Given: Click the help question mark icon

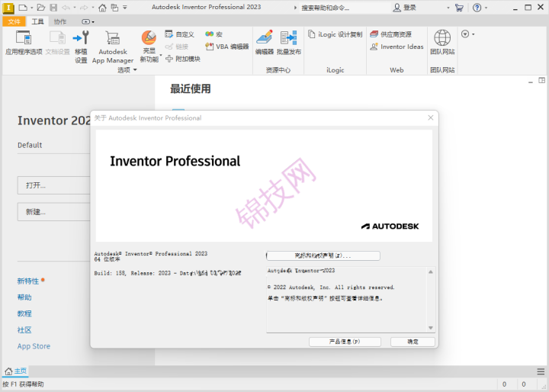Looking at the screenshot, I should coord(477,8).
